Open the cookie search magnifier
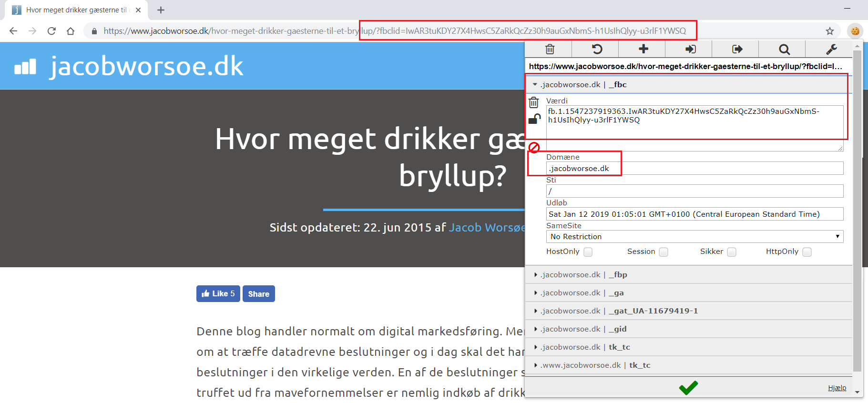 (x=784, y=49)
